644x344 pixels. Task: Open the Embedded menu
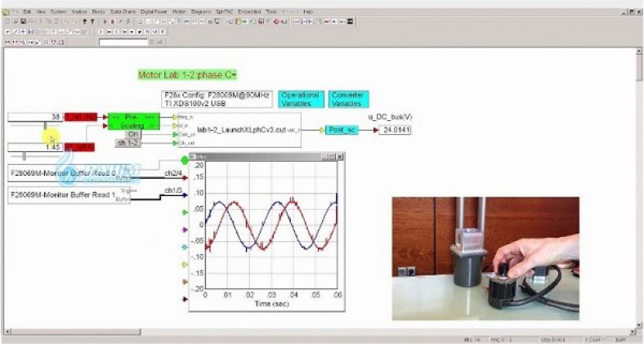pyautogui.click(x=249, y=11)
